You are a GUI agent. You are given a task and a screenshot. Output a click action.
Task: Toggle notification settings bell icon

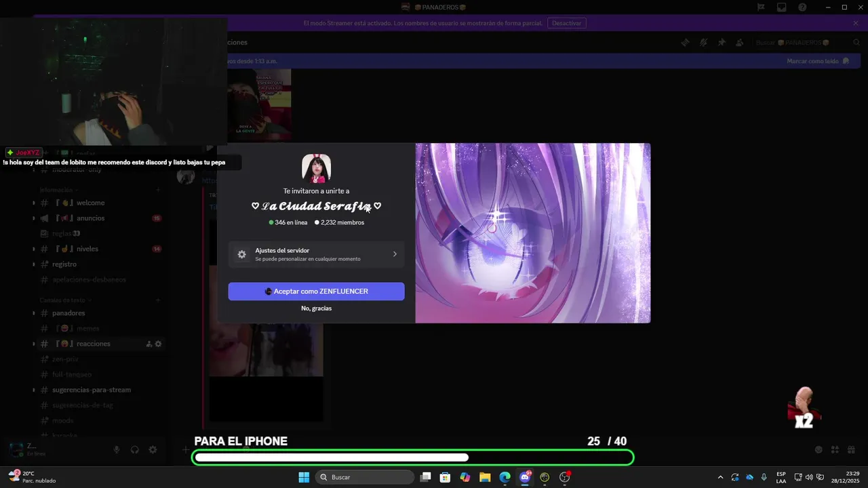point(703,42)
